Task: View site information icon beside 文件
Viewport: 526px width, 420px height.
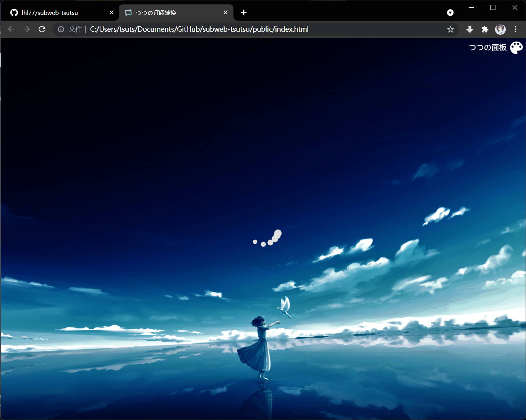Action: (61, 29)
